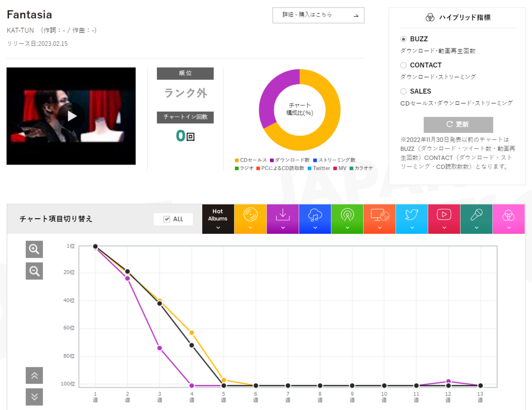
Task: Click black data point at week 2
Action: coord(127,271)
